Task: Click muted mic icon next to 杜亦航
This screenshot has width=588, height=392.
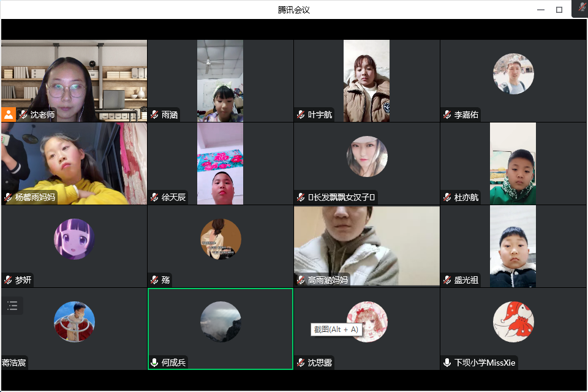Action: pos(447,197)
